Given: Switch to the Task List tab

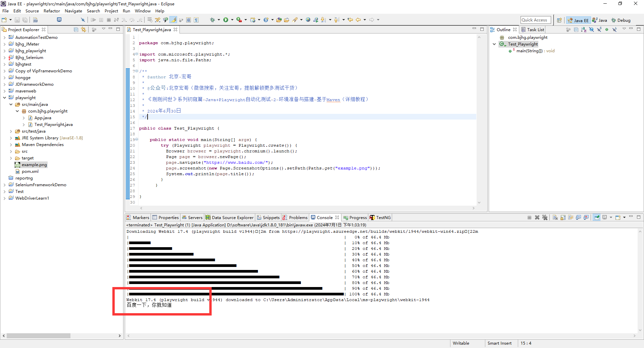Looking at the screenshot, I should pos(532,29).
